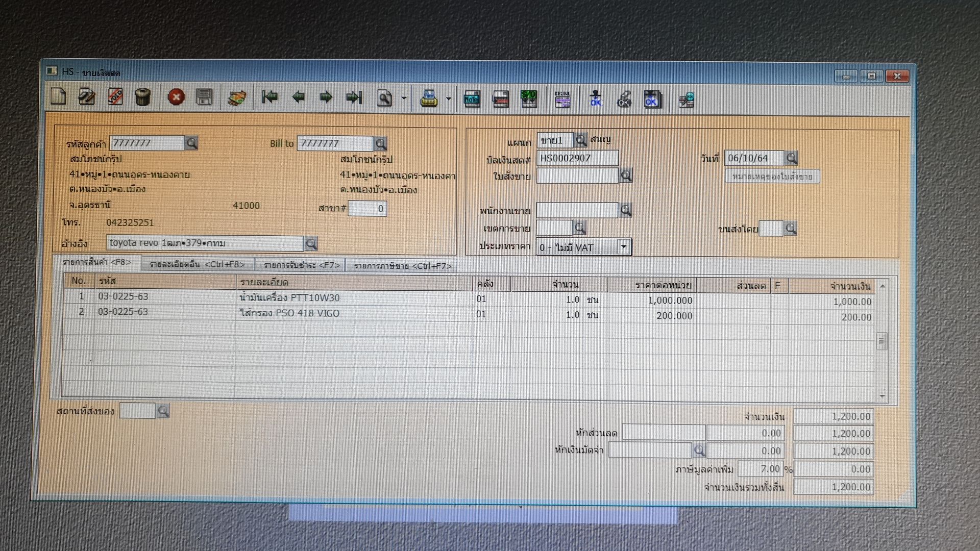Click the reference field with toyota revo
The height and width of the screenshot is (551, 980).
click(205, 243)
